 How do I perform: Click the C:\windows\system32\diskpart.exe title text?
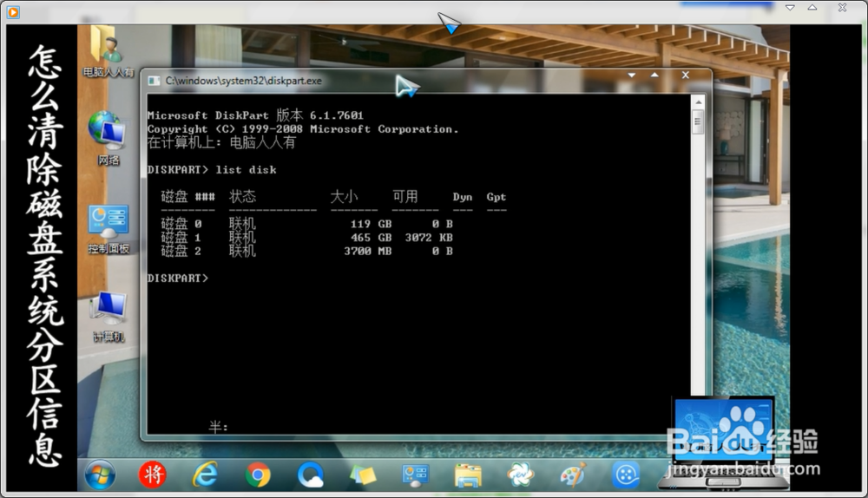click(244, 81)
